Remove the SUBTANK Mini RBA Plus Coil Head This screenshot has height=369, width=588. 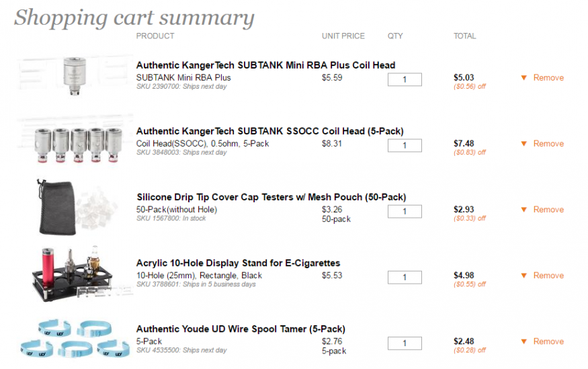[x=548, y=78]
